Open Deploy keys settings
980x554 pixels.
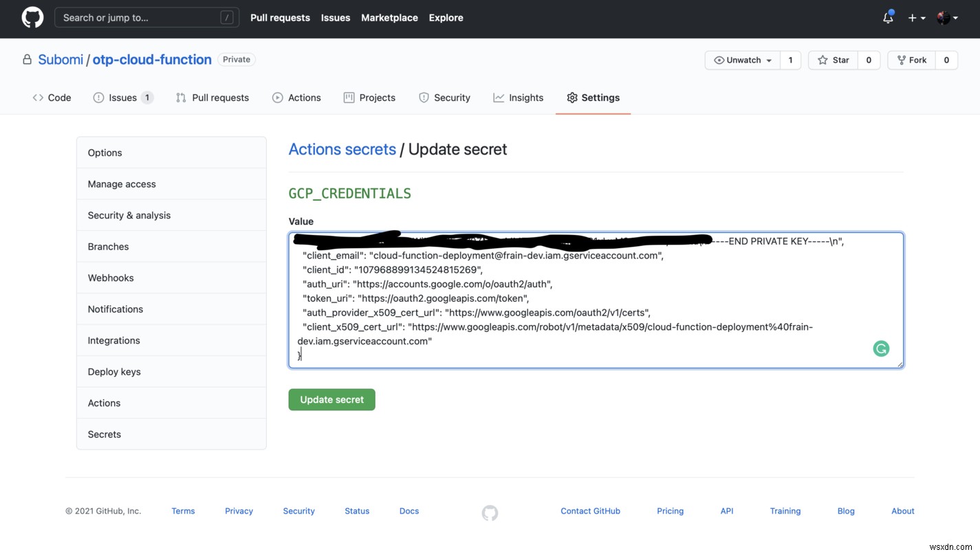(114, 372)
